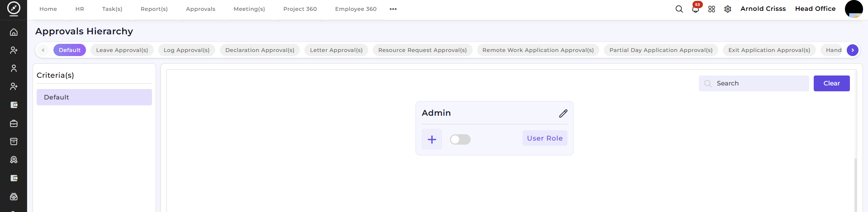Viewport: 868px width, 212px height.
Task: Click the Clear button
Action: tap(831, 84)
